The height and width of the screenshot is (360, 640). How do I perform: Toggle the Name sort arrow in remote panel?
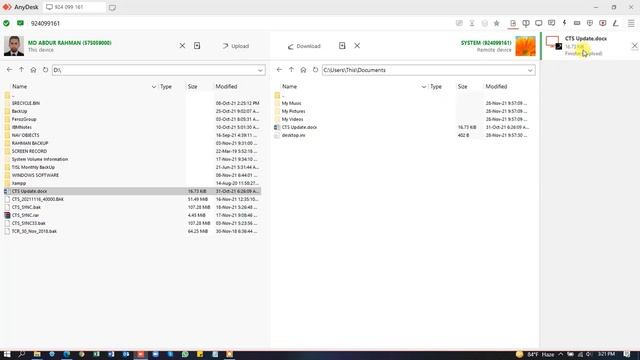tap(424, 87)
